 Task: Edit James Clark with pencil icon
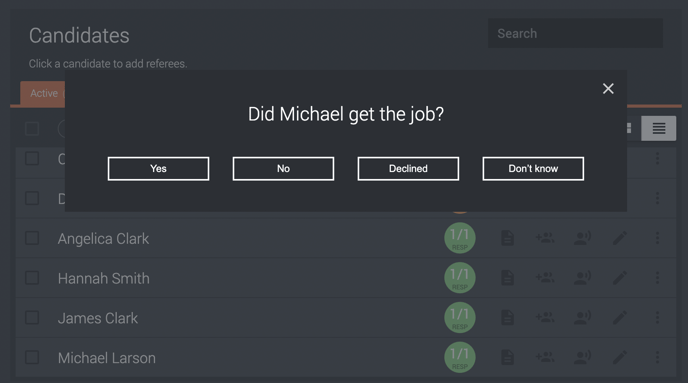[x=620, y=318]
